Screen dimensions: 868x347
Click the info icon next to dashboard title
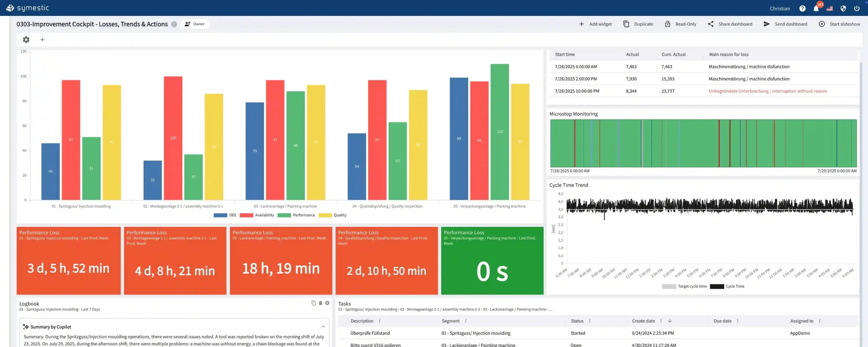(x=174, y=24)
